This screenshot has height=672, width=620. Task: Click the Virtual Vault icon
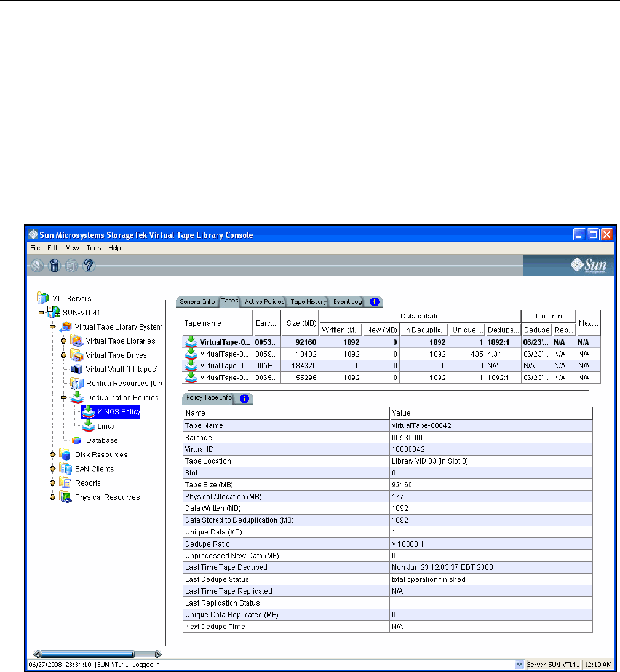click(77, 369)
